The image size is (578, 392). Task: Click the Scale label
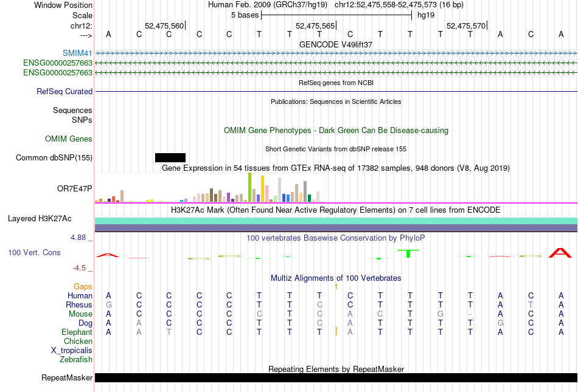coord(82,15)
